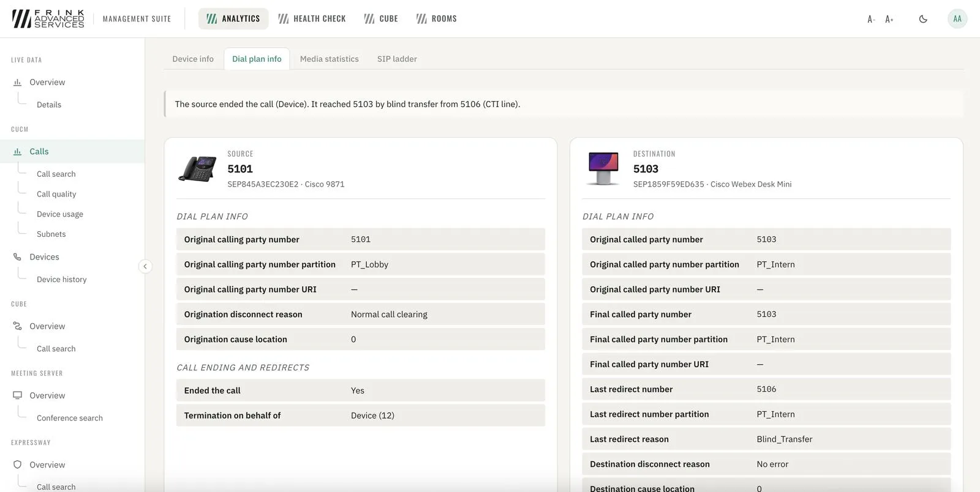The width and height of the screenshot is (980, 492).
Task: Click the Blind_Transfer redirect reason value
Action: coord(785,439)
